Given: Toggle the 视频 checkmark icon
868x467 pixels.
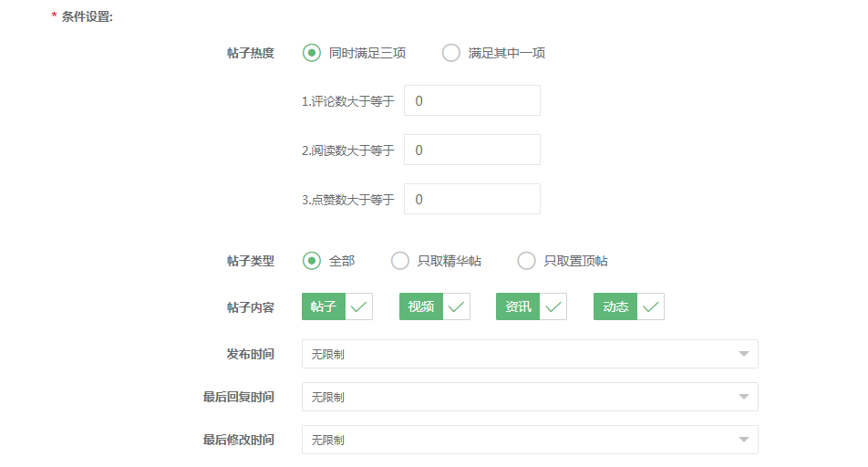Looking at the screenshot, I should coord(456,306).
